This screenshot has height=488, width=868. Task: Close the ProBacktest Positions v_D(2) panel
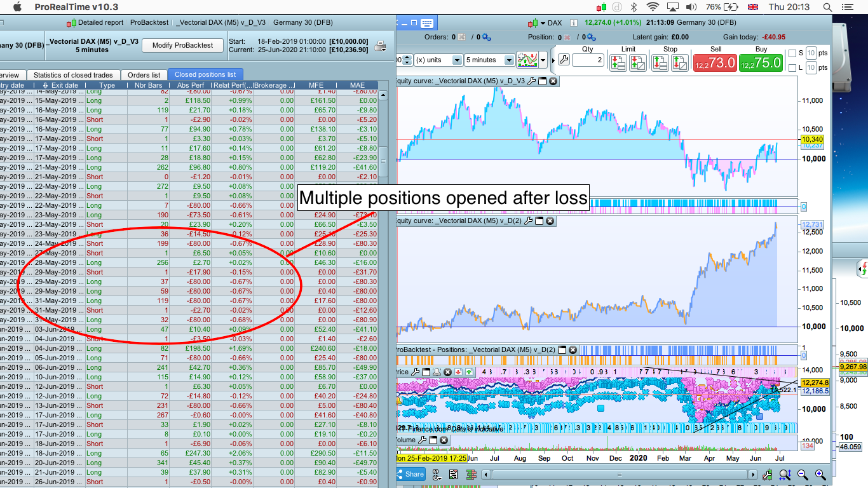click(573, 350)
